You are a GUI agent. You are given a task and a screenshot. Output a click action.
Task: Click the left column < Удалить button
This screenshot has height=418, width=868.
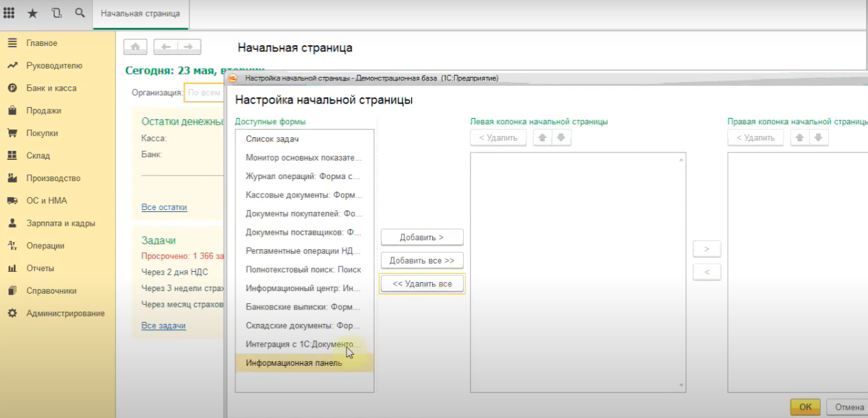pyautogui.click(x=498, y=138)
